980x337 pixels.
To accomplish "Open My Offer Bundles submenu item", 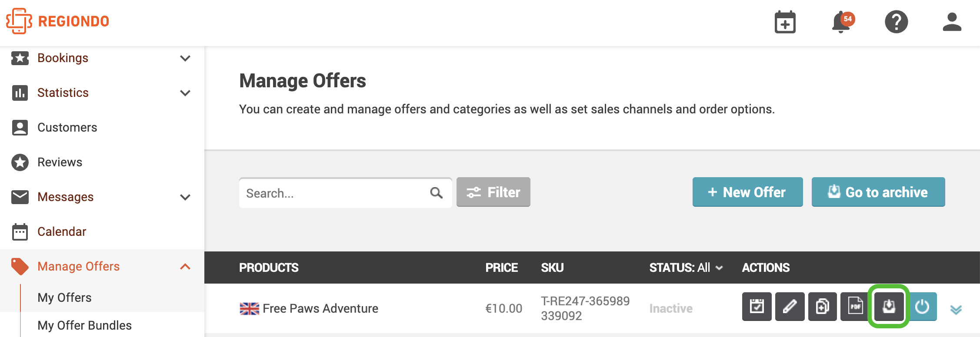I will tap(84, 325).
